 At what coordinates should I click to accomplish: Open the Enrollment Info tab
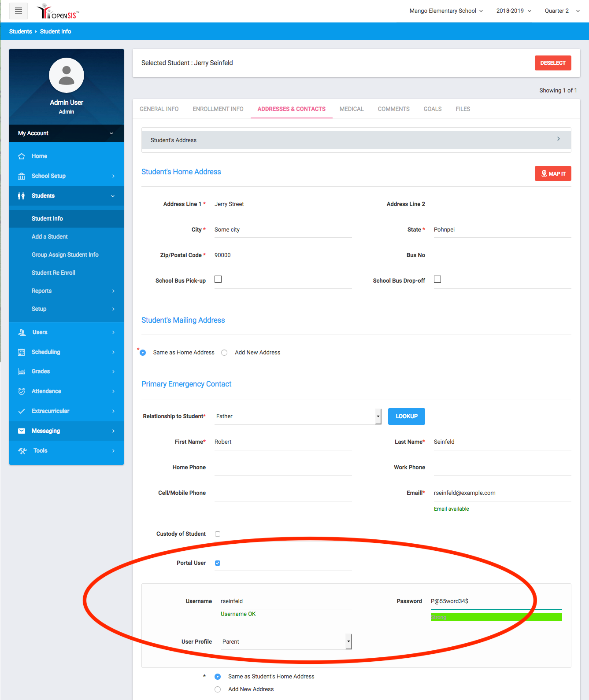218,109
